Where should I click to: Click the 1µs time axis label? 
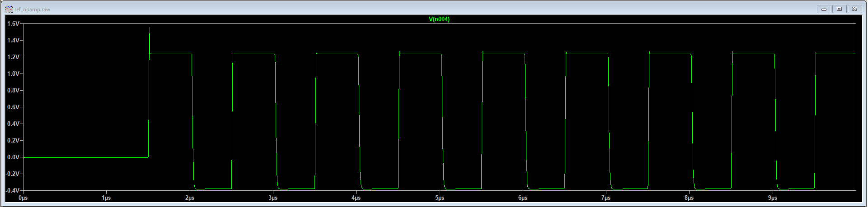coord(106,198)
